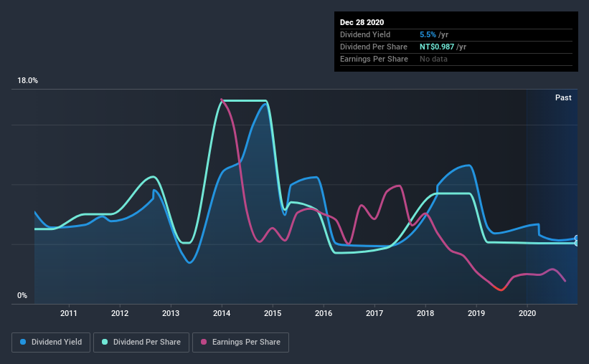Select the 2013 x-axis label
This screenshot has width=589, height=364.
(x=171, y=313)
